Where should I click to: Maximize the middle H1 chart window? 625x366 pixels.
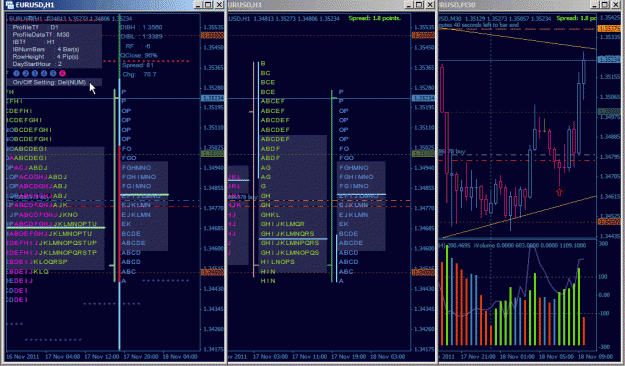(x=419, y=5)
